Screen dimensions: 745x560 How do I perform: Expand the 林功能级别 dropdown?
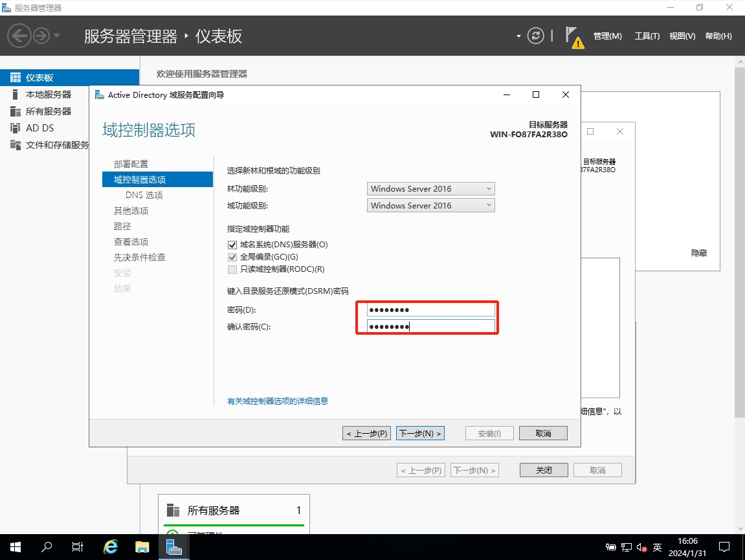tap(431, 189)
